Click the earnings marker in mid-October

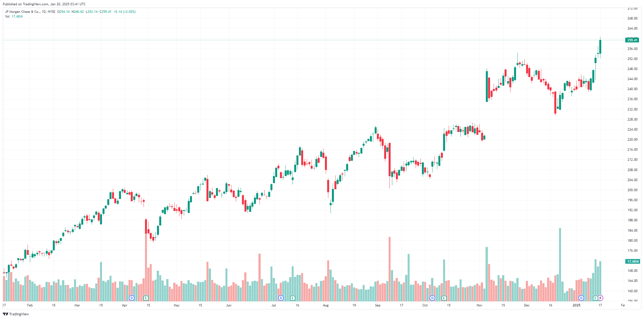(444, 298)
